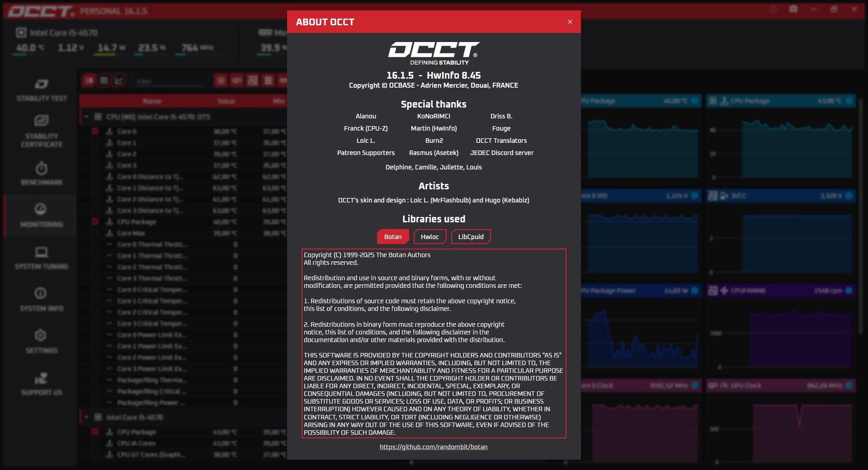Click the color dot on the 3VCC graph
This screenshot has height=470, width=868.
pyautogui.click(x=849, y=196)
